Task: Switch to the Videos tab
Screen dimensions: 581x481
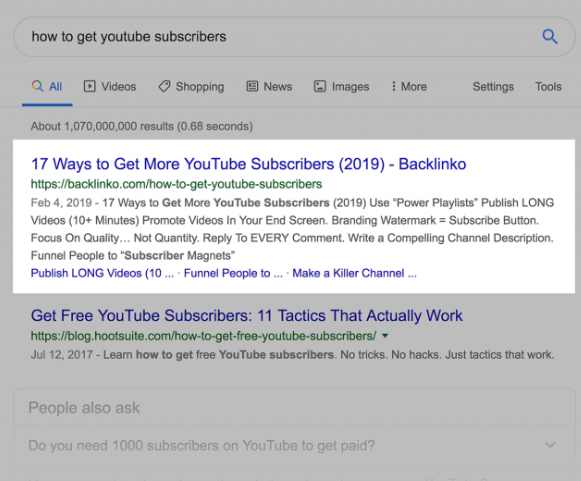Action: click(110, 86)
